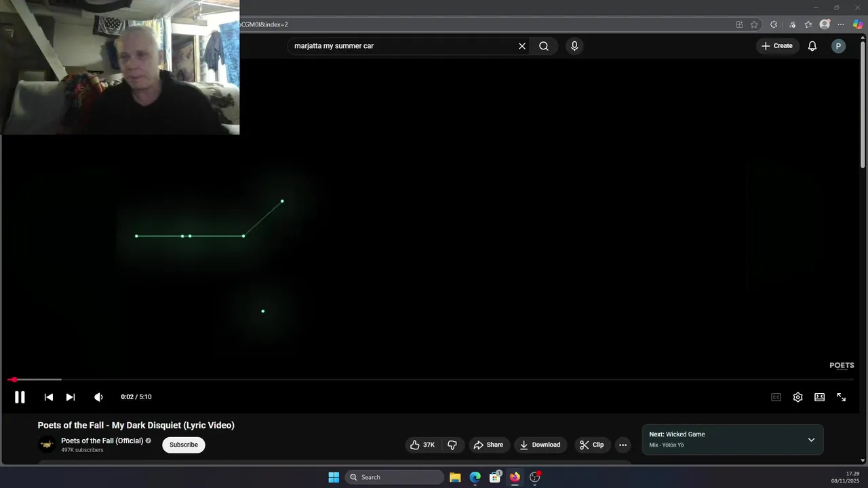Screen dimensions: 868x488
Task: Click the taskbar Search box
Action: tap(395, 477)
